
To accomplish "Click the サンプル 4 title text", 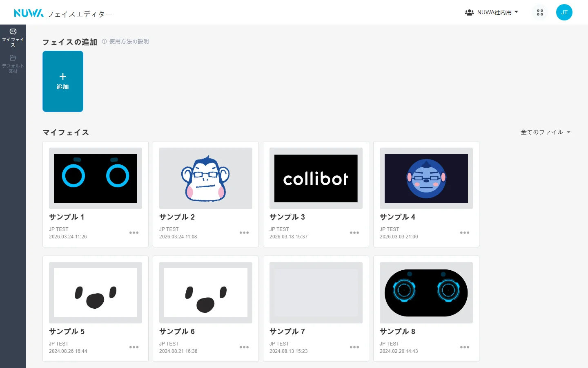I will (397, 217).
